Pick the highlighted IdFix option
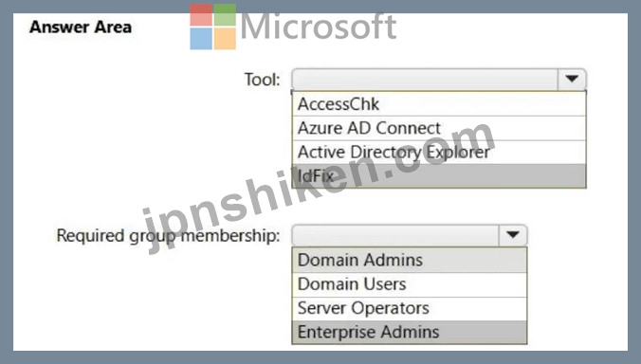Viewport: 641px width, 364px height. pos(439,176)
